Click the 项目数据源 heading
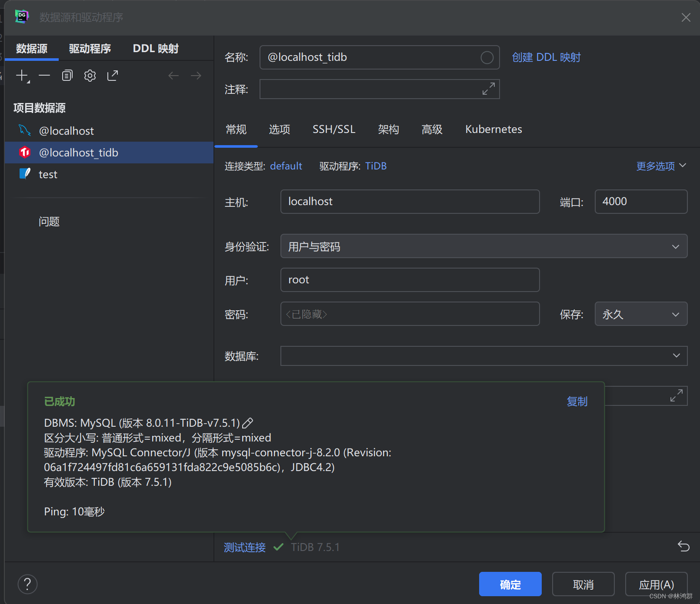Viewport: 700px width, 604px height. pyautogui.click(x=40, y=108)
